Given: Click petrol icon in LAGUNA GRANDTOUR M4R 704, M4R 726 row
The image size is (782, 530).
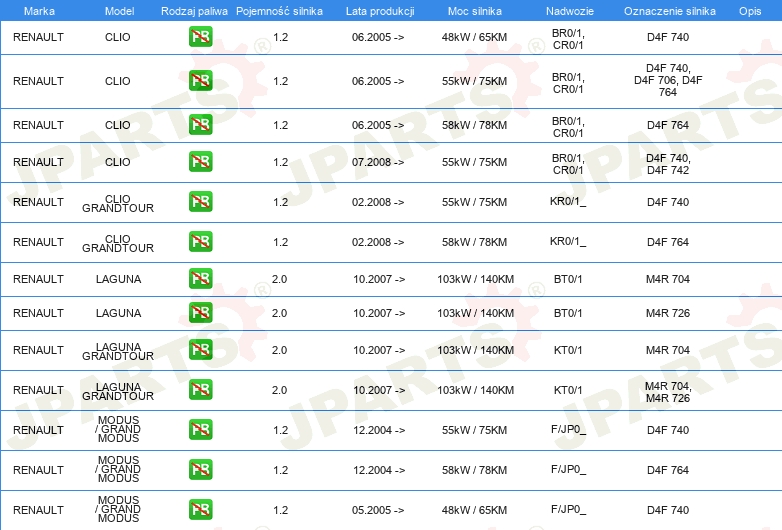Looking at the screenshot, I should click(x=200, y=389).
